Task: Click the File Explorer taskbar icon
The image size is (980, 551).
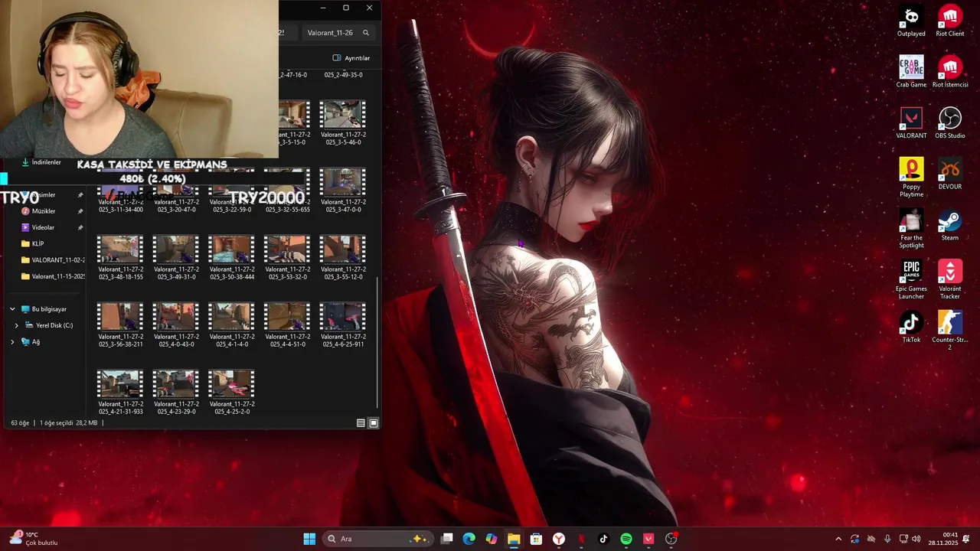Action: (514, 539)
